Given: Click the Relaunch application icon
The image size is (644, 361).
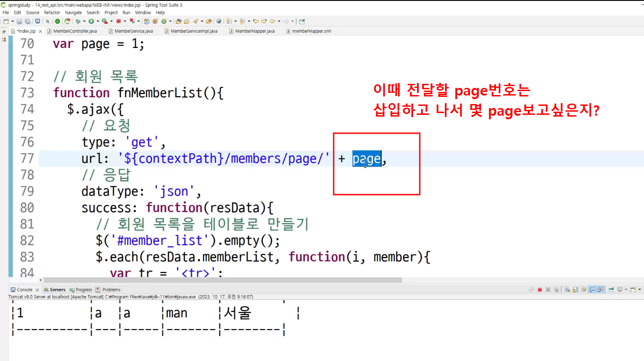Looking at the screenshot, I should [x=67, y=21].
